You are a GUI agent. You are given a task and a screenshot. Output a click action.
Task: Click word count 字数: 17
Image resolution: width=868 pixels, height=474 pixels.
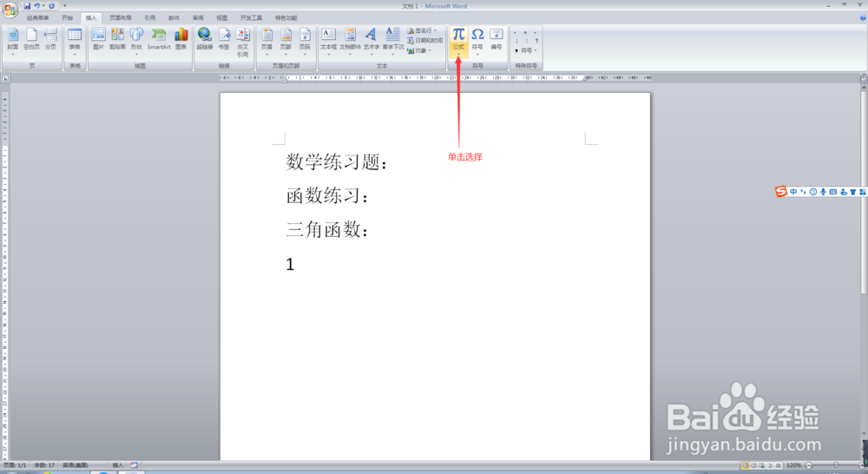coord(44,465)
